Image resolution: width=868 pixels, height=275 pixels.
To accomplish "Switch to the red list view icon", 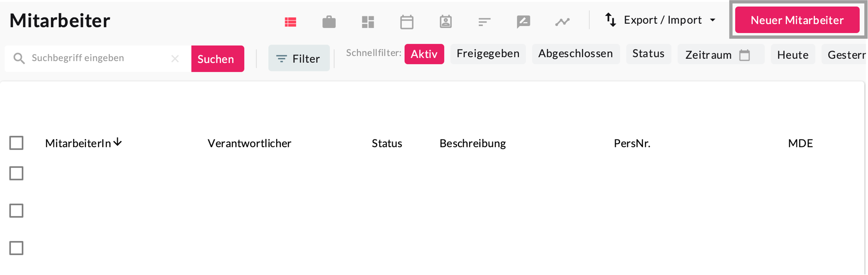I will click(290, 22).
